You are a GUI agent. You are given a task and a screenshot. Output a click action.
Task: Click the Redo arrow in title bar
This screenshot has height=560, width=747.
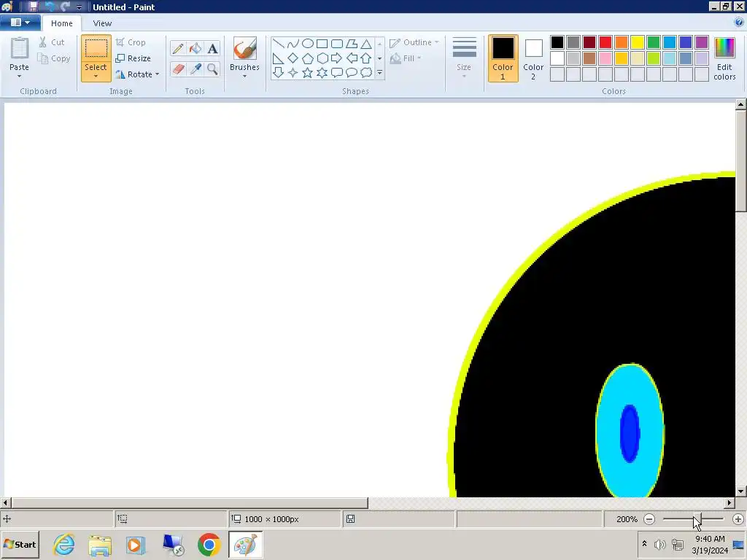point(65,7)
